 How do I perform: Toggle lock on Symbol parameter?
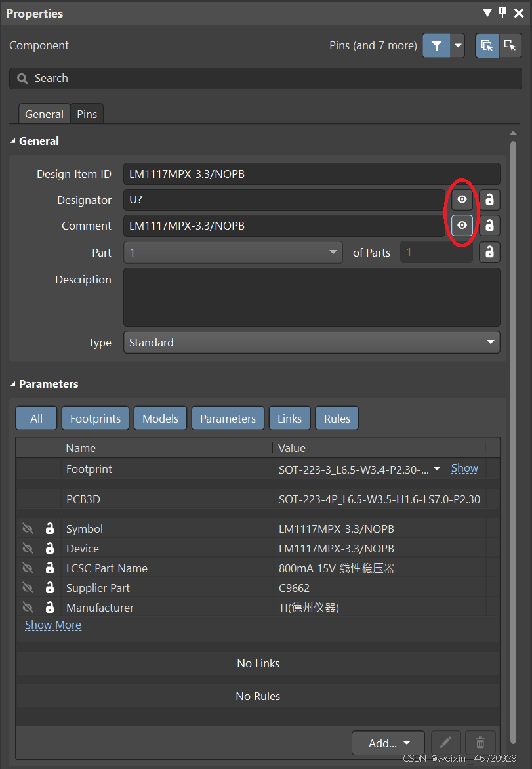pos(49,528)
